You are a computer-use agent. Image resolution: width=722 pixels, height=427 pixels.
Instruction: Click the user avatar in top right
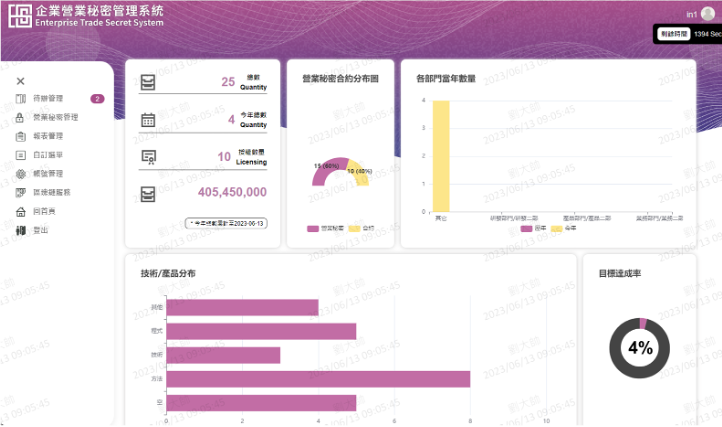tap(708, 14)
